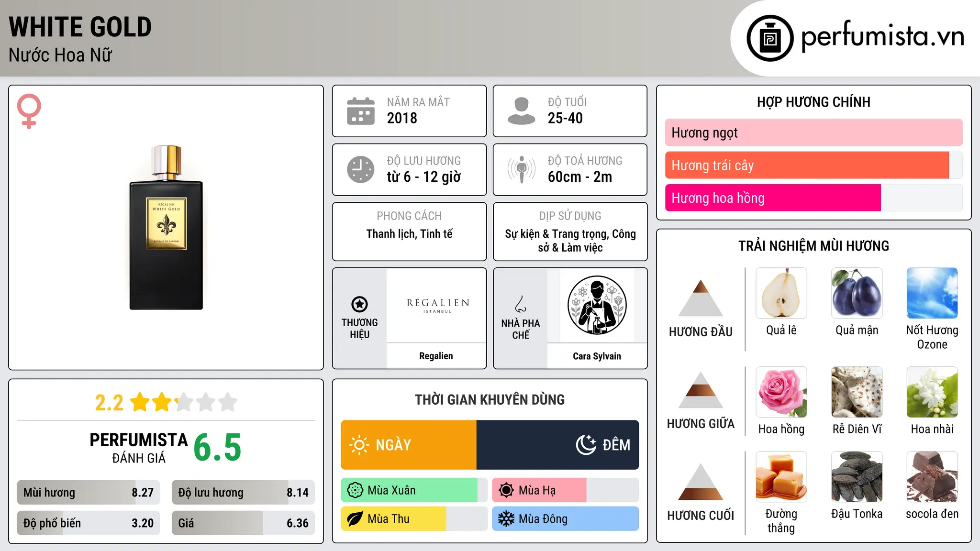Click the Mùa Hạ season bar
This screenshot has width=980, height=551.
point(565,490)
